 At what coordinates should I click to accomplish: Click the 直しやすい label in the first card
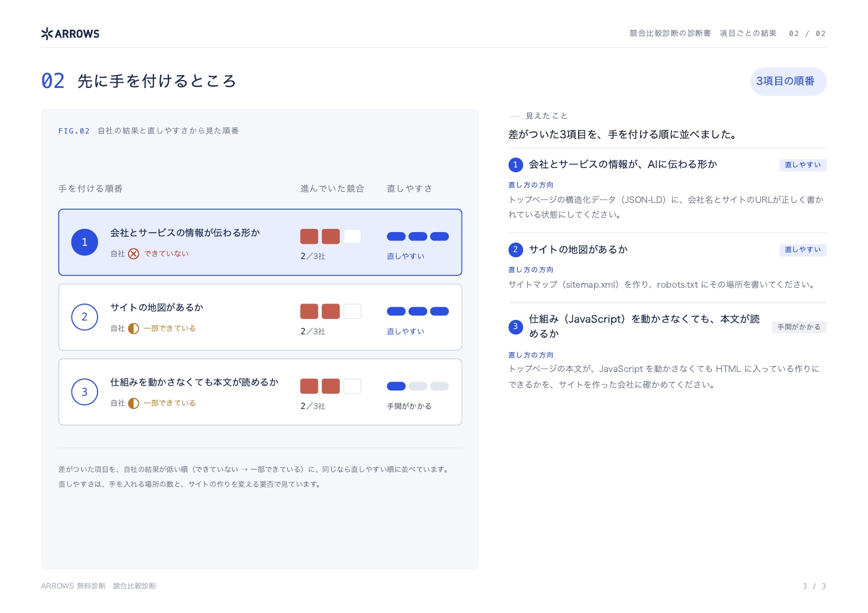406,256
